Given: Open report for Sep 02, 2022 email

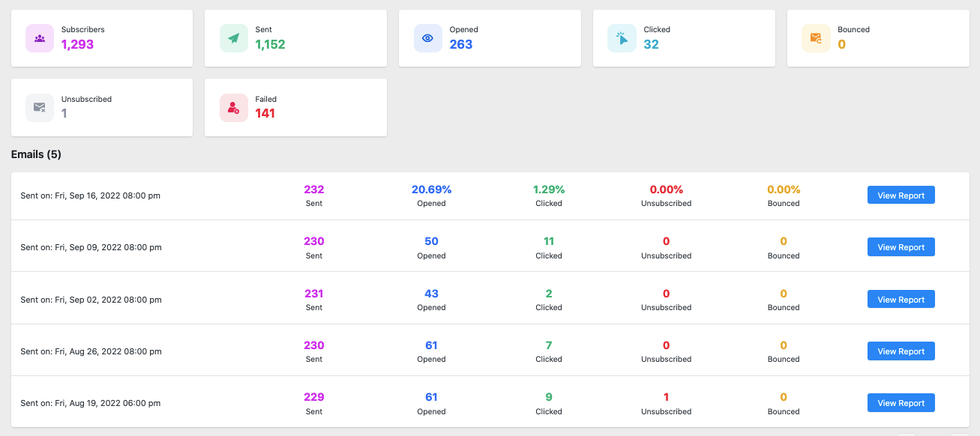Looking at the screenshot, I should pyautogui.click(x=901, y=300).
